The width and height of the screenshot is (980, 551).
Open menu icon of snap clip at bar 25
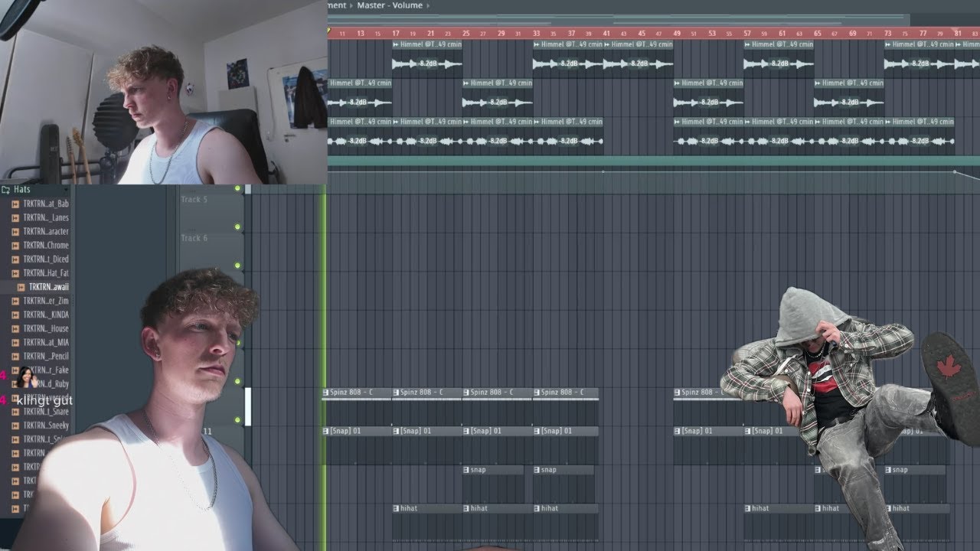coord(466,470)
